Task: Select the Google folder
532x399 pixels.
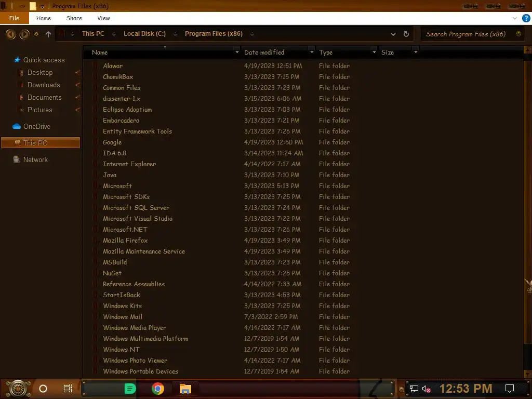Action: 112,142
